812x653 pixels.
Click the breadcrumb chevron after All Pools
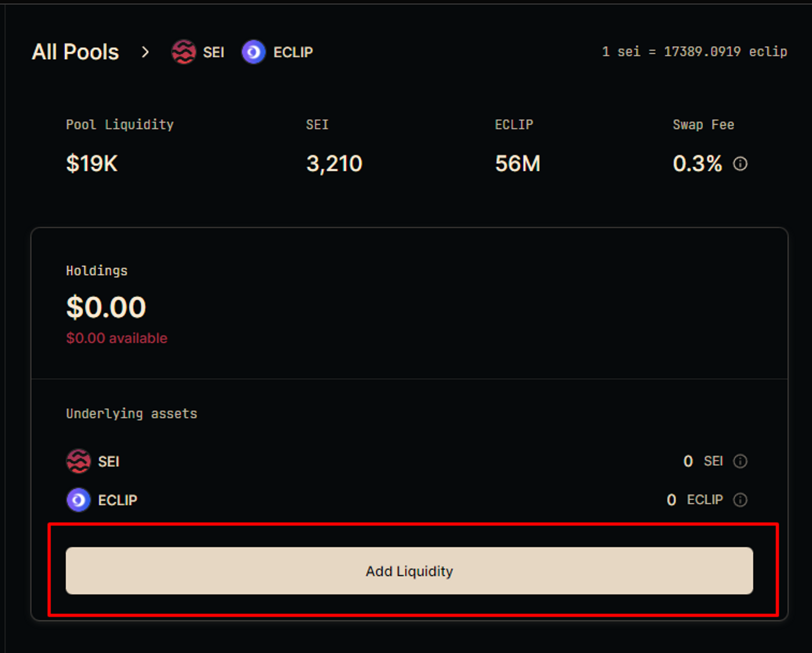[145, 52]
